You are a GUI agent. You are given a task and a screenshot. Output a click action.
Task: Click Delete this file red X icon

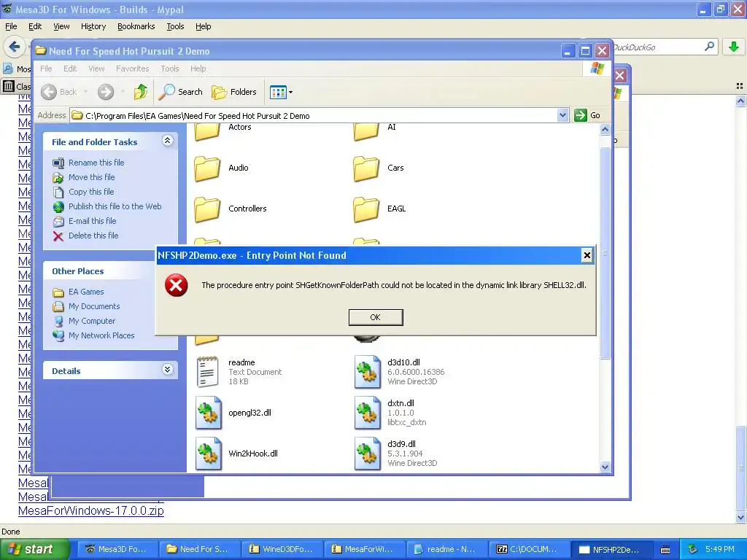(58, 236)
